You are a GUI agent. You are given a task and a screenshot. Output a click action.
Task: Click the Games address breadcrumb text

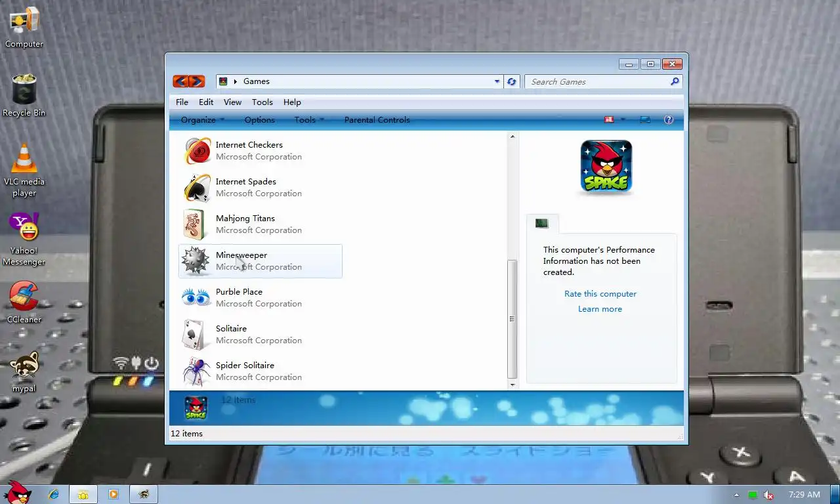(257, 81)
